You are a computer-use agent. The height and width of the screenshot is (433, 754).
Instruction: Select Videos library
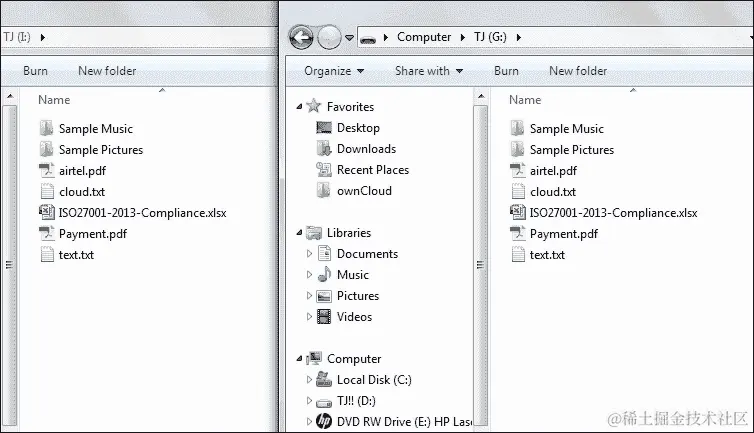[354, 317]
